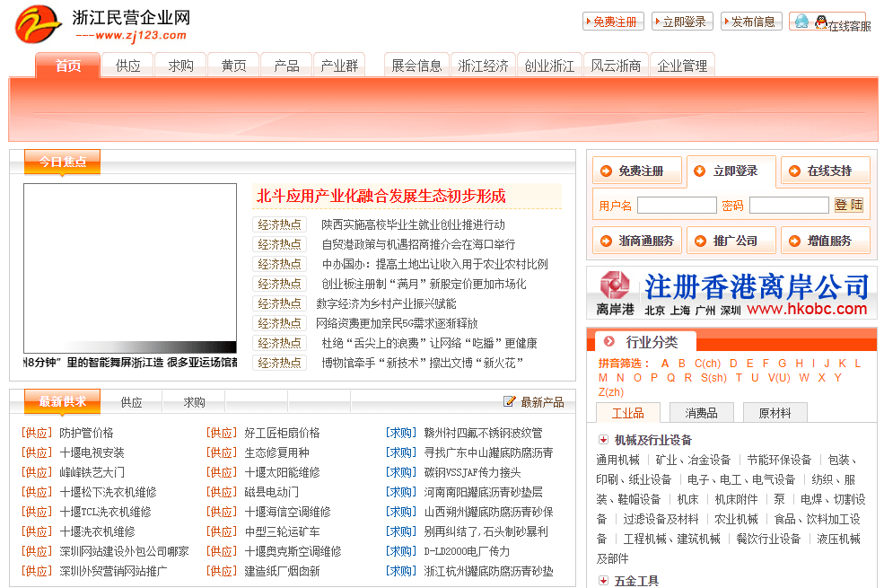
Task: Click the arrow icon beside 浙商通服务
Action: [605, 241]
